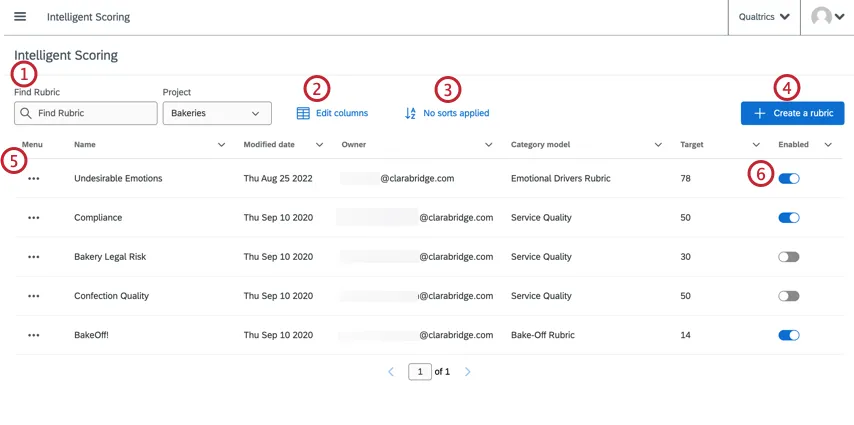Open the Project dropdown showing Bakeries
854x425 pixels.
click(x=216, y=113)
